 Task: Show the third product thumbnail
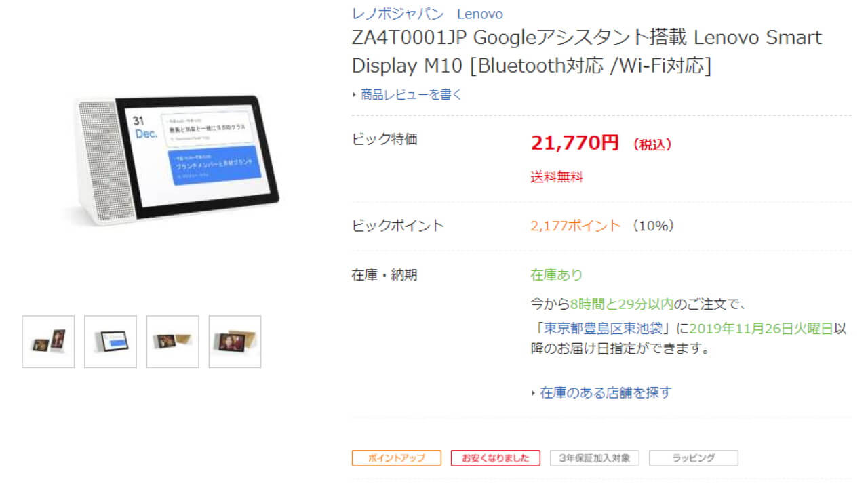[173, 342]
